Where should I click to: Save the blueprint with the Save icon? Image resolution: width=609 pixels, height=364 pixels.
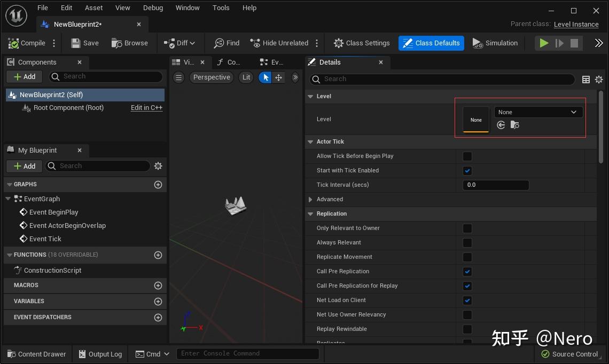tap(76, 43)
